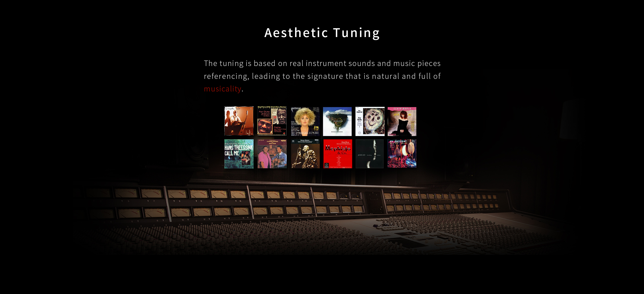Open the 'For Duke' Gold Disc album cover
This screenshot has height=294, width=644.
[272, 121]
